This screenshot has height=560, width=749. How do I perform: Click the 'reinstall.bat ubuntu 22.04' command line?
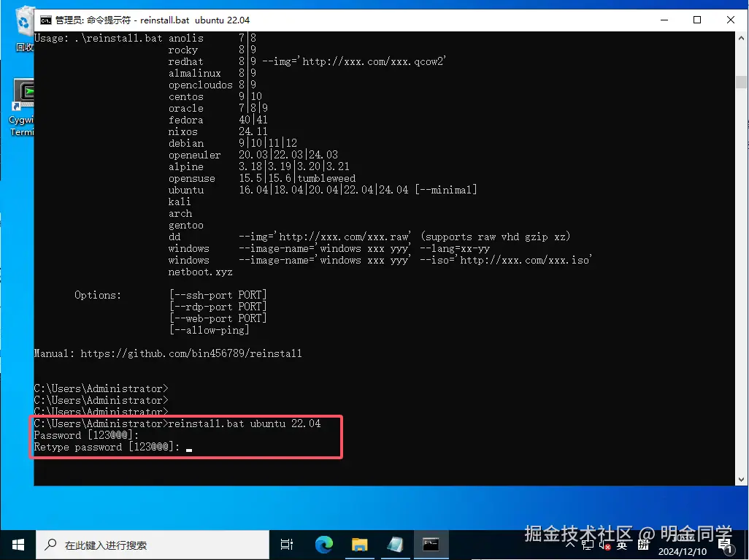[244, 423]
